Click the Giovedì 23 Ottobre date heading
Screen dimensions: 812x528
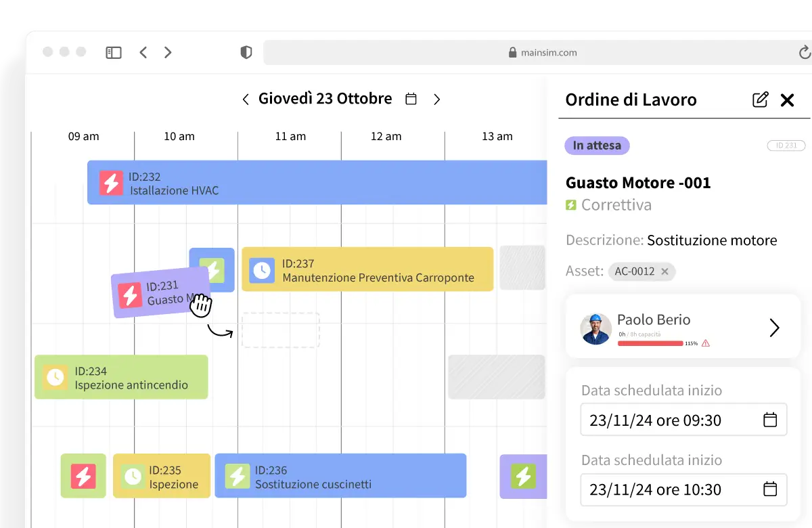(x=325, y=98)
